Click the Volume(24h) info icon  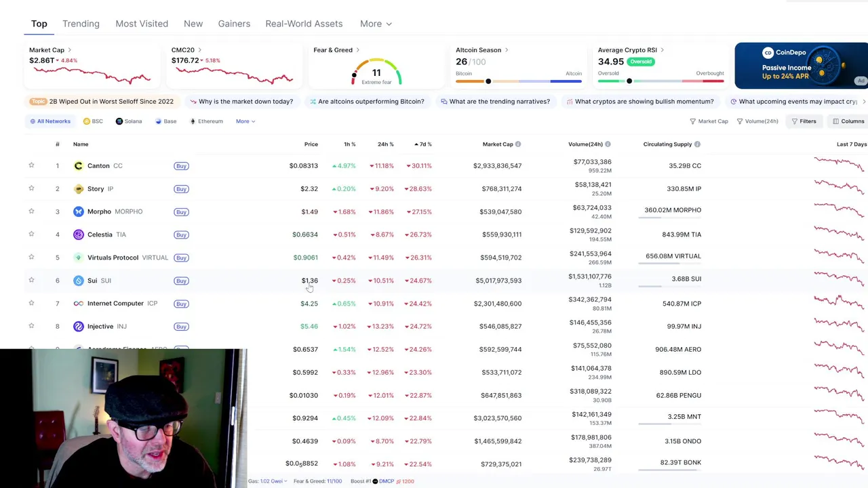608,144
